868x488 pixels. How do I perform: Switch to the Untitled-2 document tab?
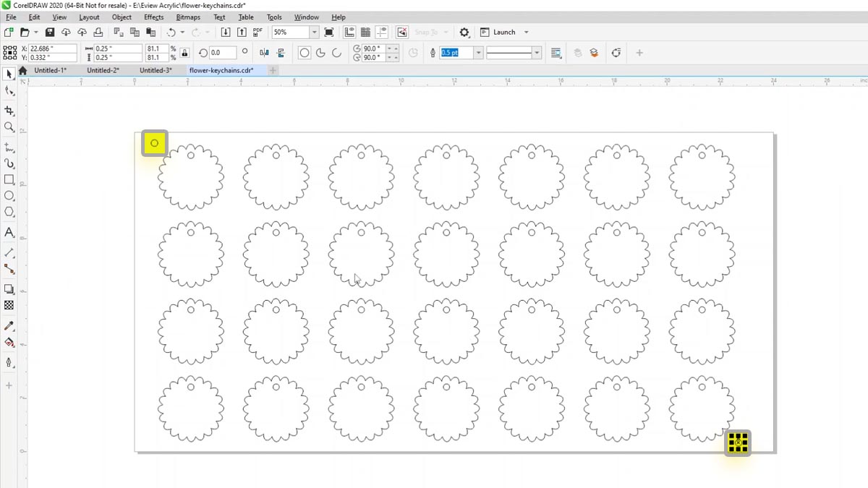point(103,70)
